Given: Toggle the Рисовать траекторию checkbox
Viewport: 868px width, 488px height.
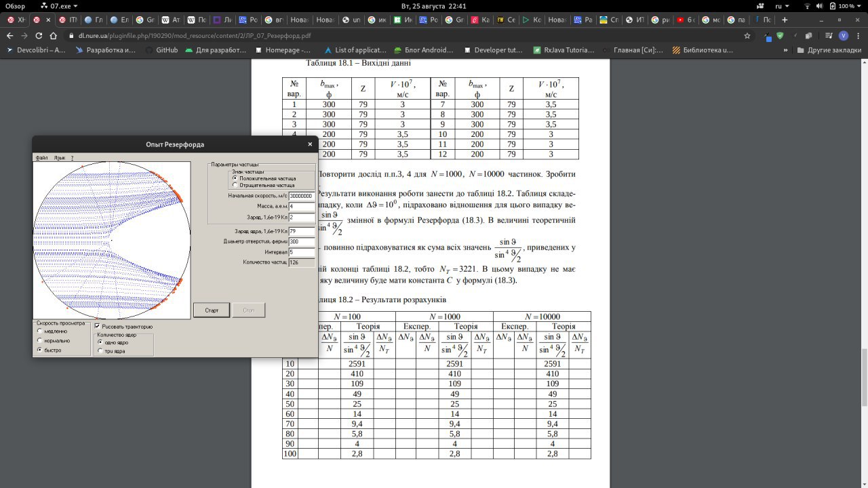Looking at the screenshot, I should point(123,327).
